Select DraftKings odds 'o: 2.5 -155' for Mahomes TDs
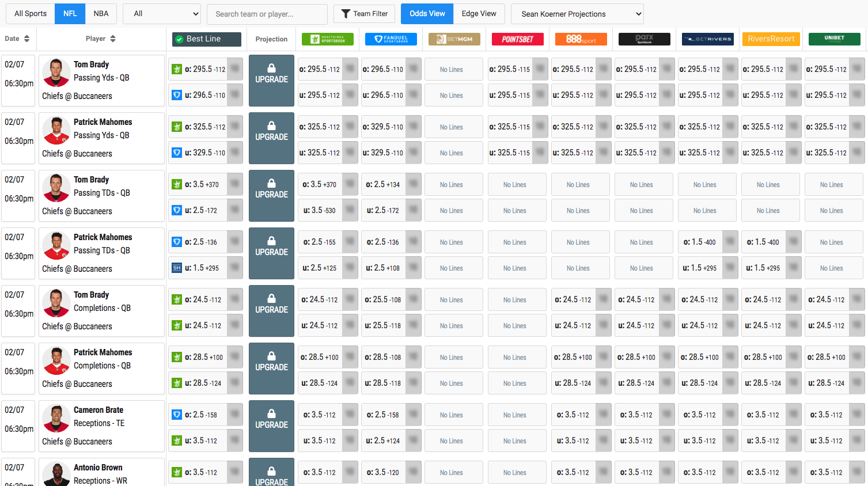Viewport: 868px width, 486px height. pyautogui.click(x=328, y=242)
